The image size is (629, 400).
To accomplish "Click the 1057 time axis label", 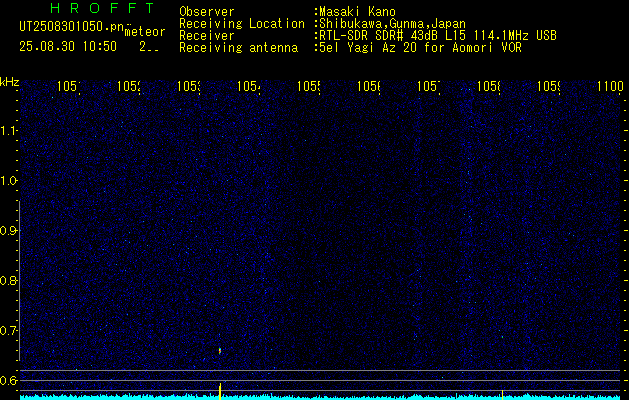I will (429, 86).
